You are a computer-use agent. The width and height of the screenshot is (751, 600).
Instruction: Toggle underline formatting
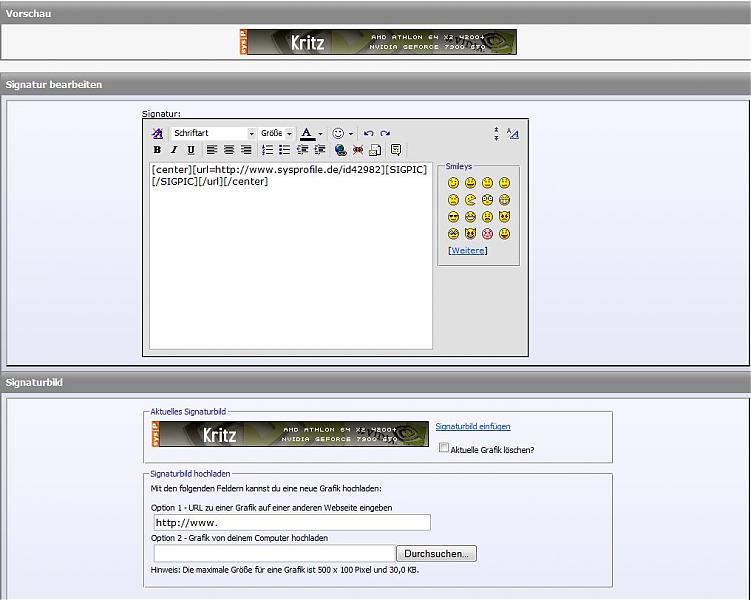pos(191,150)
